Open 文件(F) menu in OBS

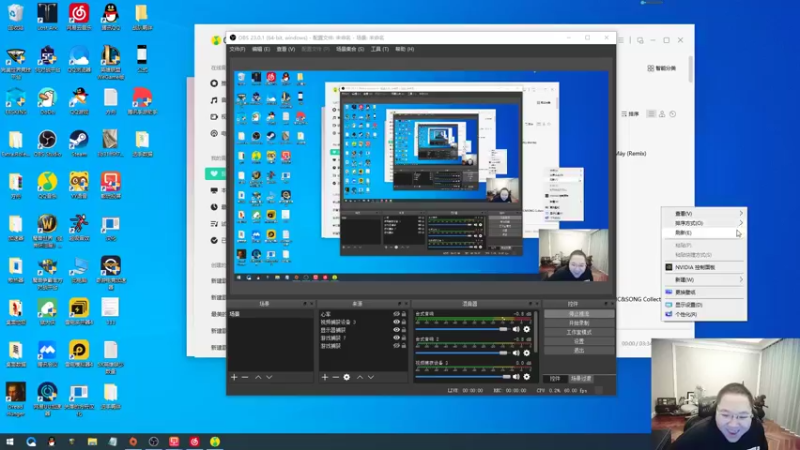(237, 49)
